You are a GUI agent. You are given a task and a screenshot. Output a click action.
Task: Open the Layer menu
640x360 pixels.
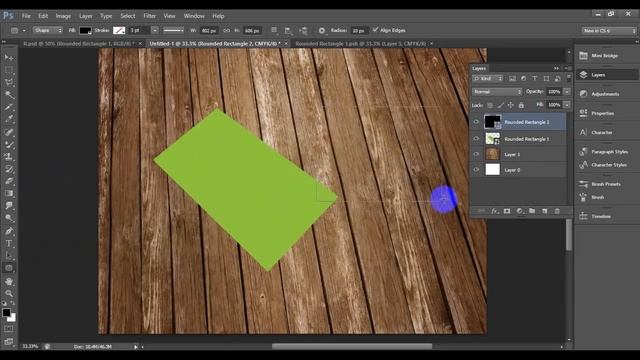[86, 16]
